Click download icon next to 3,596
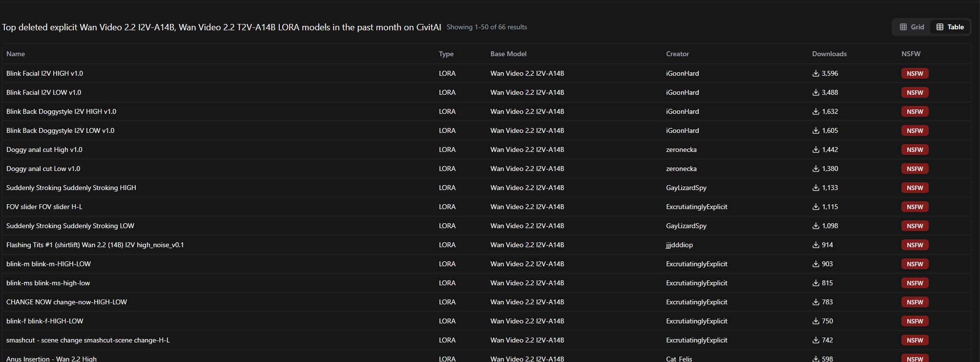980x362 pixels. 815,73
